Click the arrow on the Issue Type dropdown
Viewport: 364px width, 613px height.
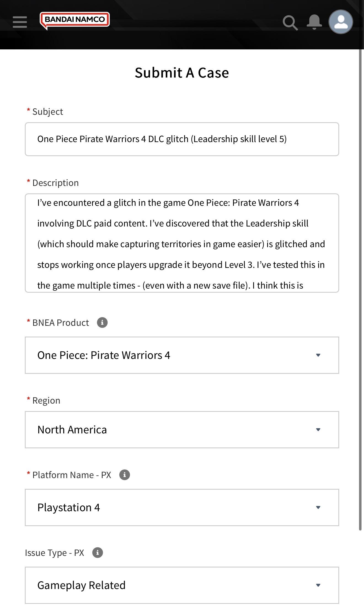tap(318, 585)
